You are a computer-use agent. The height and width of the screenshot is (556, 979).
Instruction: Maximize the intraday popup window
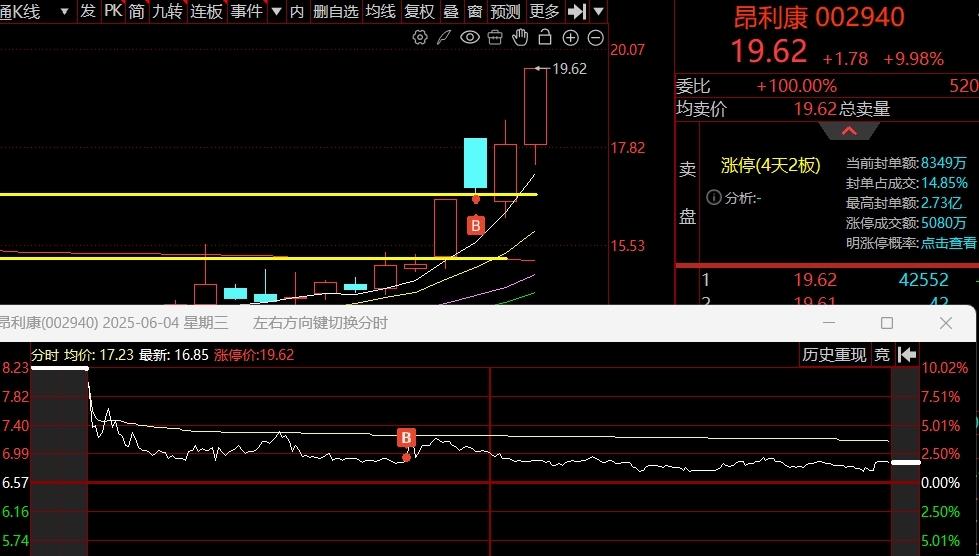point(887,323)
